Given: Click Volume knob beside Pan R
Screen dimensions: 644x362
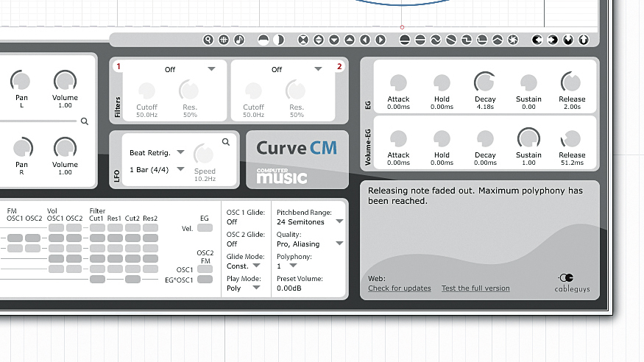Looking at the screenshot, I should [65, 148].
